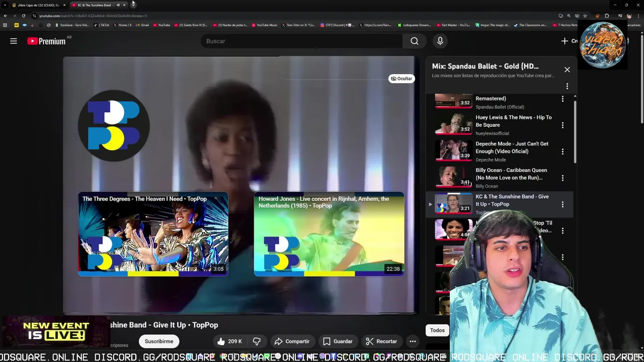The width and height of the screenshot is (644, 362).
Task: Click the crossed-eye tracking protection icon
Action: 577,16
